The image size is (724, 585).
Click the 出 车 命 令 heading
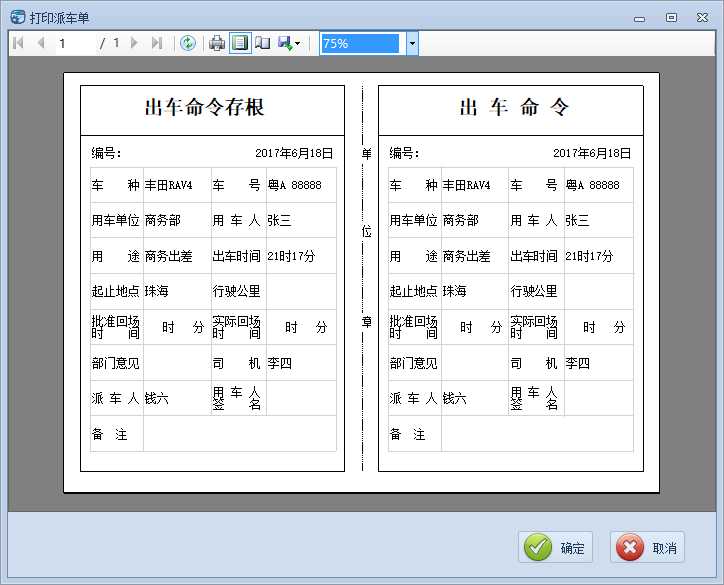514,107
